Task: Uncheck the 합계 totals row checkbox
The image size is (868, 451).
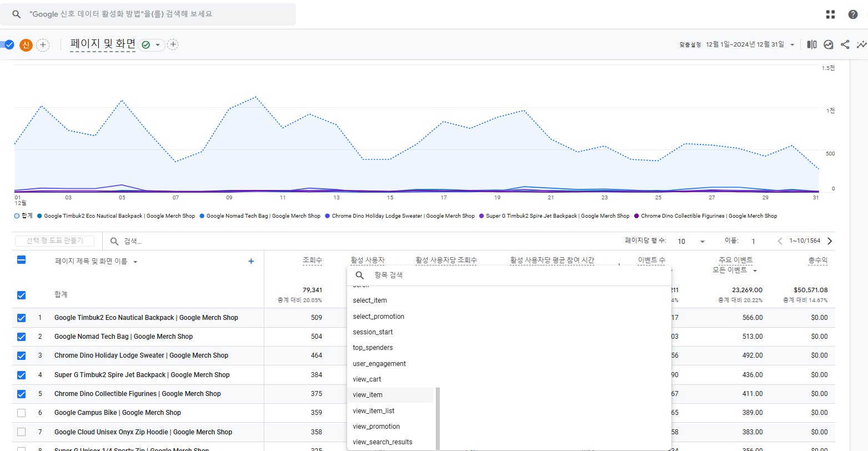Action: click(x=21, y=295)
